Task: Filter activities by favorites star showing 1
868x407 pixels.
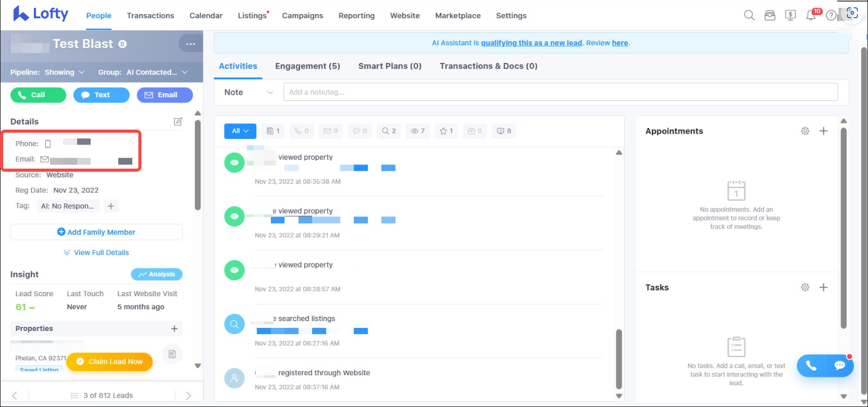Action: (x=446, y=131)
